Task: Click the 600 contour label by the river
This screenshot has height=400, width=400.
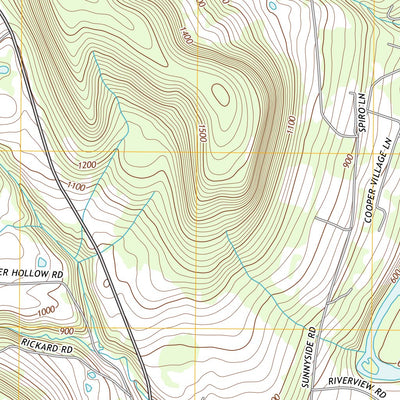Action: point(395,276)
